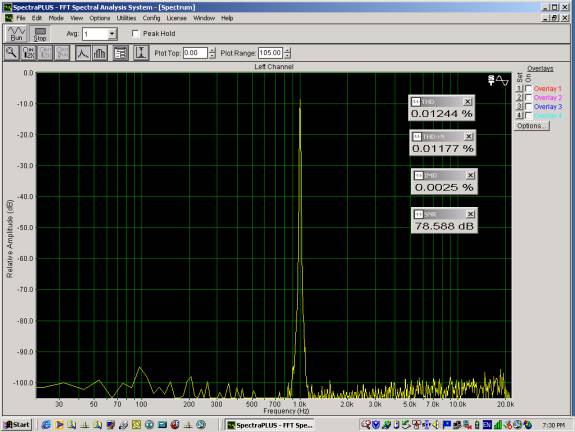Switch to bar graph view icon
This screenshot has height=432, width=575.
pos(100,53)
